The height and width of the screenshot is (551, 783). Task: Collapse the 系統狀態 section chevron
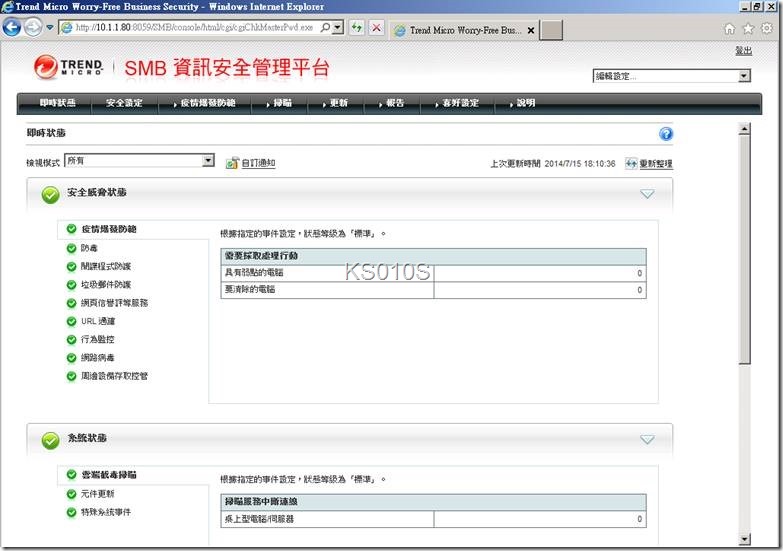[x=647, y=440]
